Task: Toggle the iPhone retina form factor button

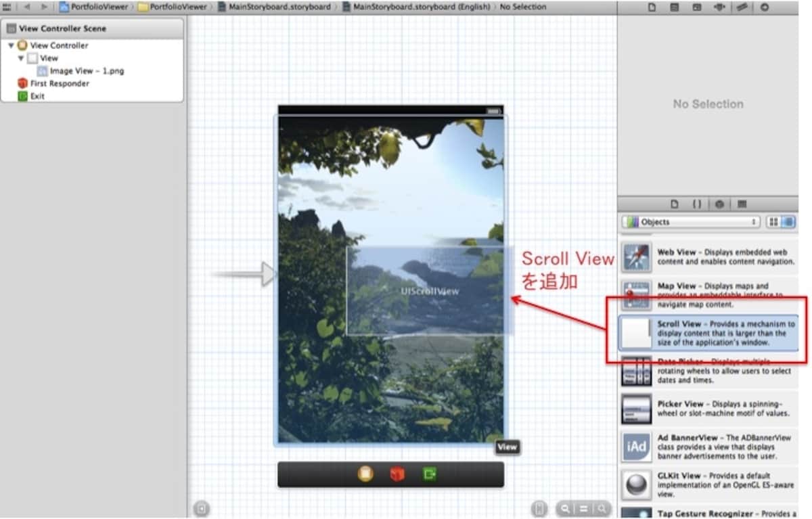Action: [x=539, y=509]
